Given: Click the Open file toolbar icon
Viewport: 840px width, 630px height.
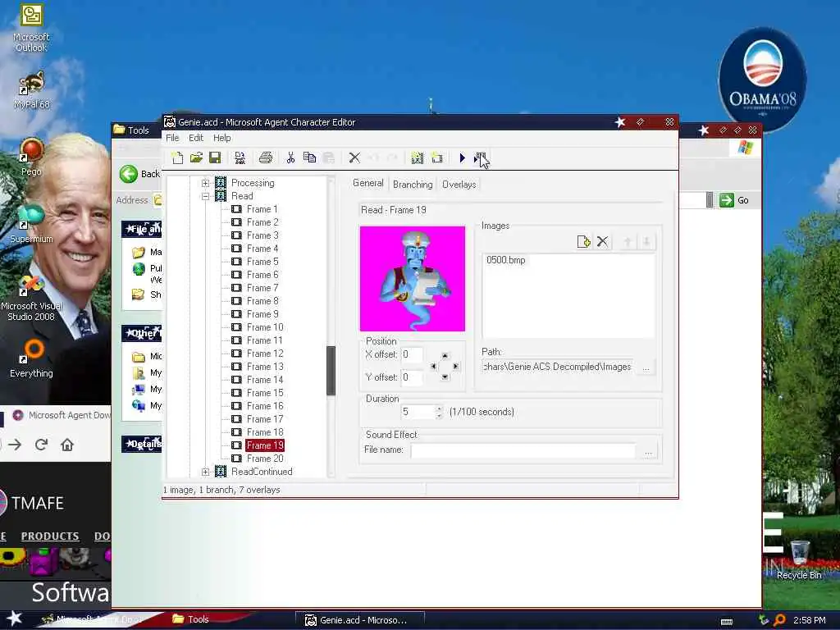Looking at the screenshot, I should (x=196, y=157).
